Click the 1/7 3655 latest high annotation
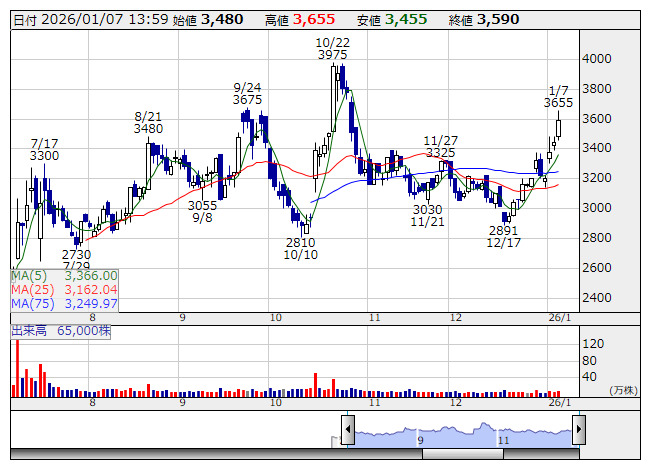This screenshot has width=653, height=470. click(x=558, y=96)
